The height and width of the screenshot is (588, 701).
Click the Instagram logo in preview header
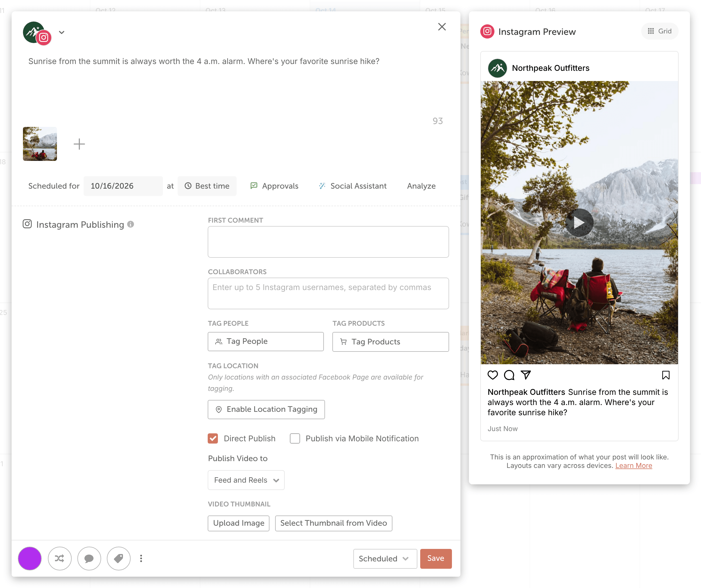tap(487, 31)
